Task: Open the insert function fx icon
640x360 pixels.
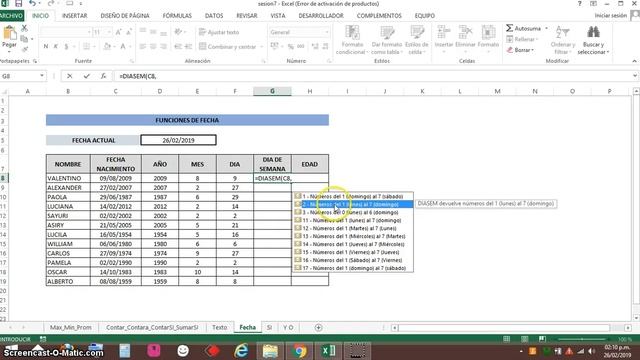Action: pos(103,76)
